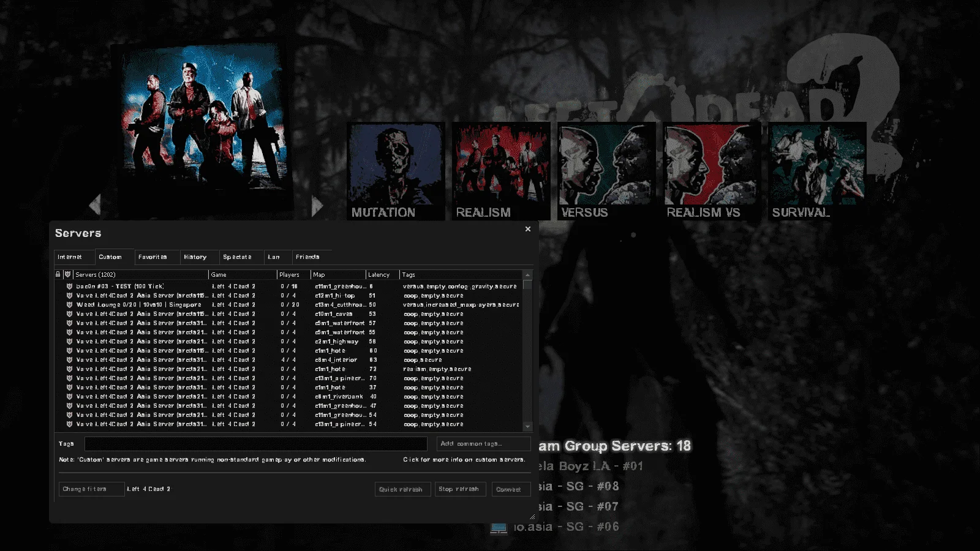Click the Stop refresh button

tap(461, 489)
